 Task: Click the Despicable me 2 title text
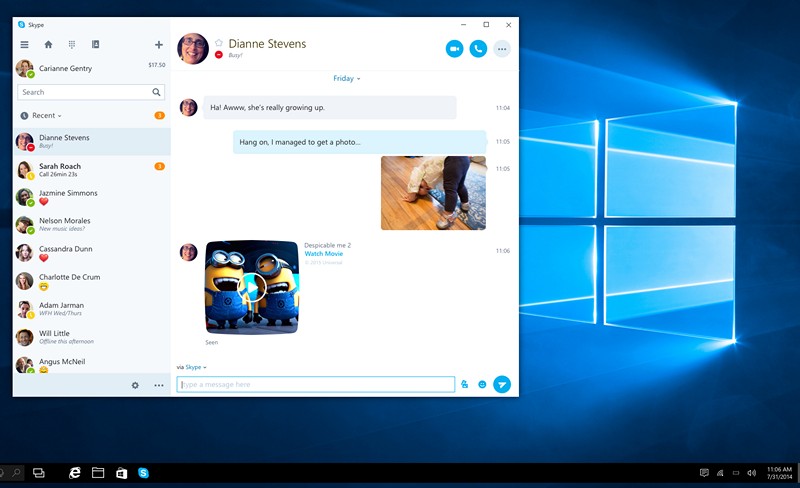click(328, 245)
